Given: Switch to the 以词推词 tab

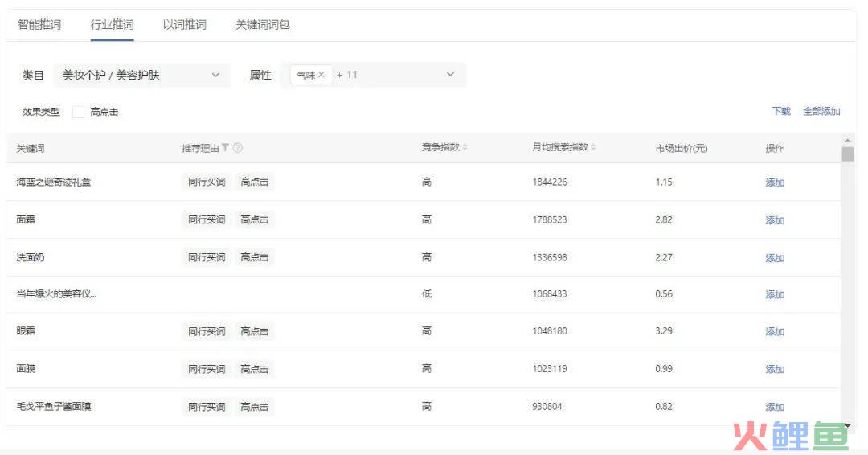Looking at the screenshot, I should point(184,25).
